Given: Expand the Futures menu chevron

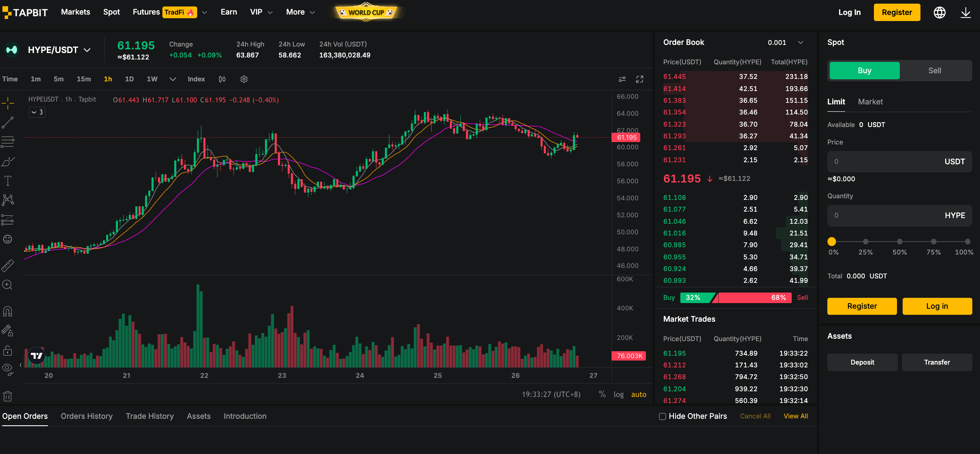Looking at the screenshot, I should [205, 13].
